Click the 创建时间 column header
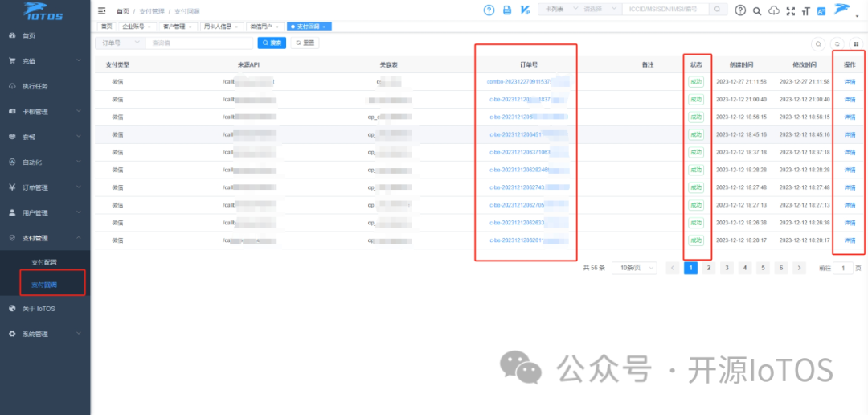The width and height of the screenshot is (868, 415). [741, 64]
